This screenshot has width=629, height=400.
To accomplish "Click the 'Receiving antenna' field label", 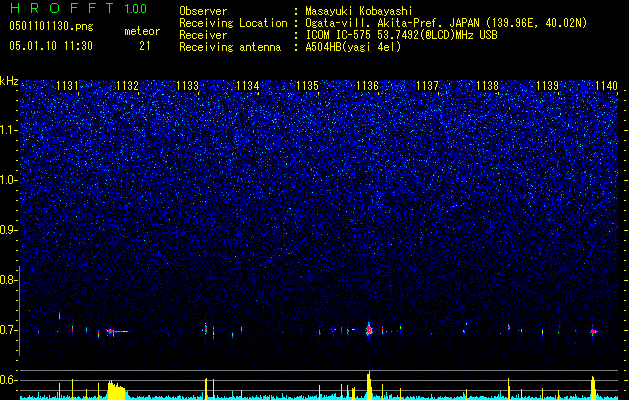I will click(230, 47).
